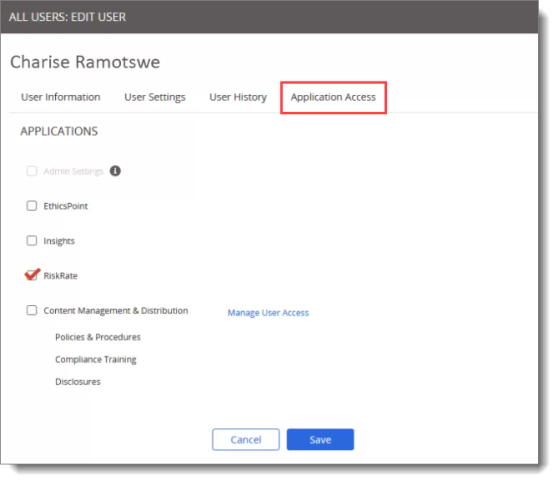Toggle the disabled Admin Settings checkbox
Image resolution: width=558 pixels, height=483 pixels.
(x=32, y=171)
